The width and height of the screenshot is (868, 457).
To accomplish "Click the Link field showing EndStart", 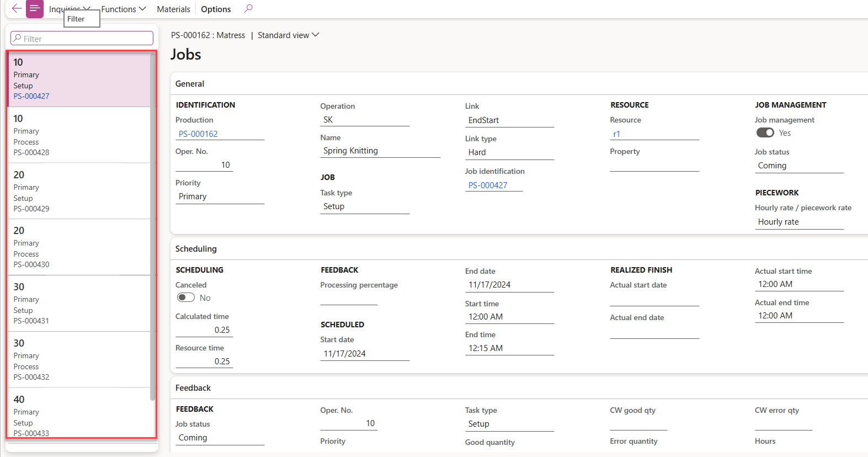I will tap(509, 120).
